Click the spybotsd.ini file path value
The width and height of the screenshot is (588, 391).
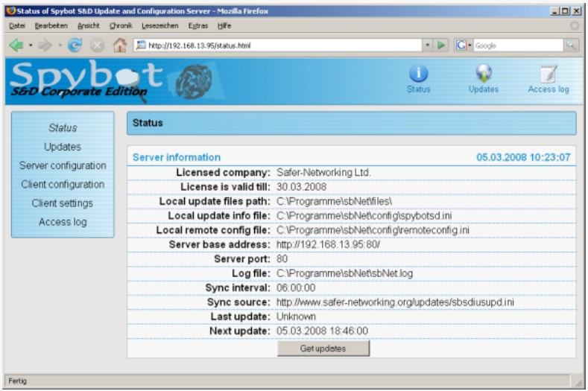[364, 215]
